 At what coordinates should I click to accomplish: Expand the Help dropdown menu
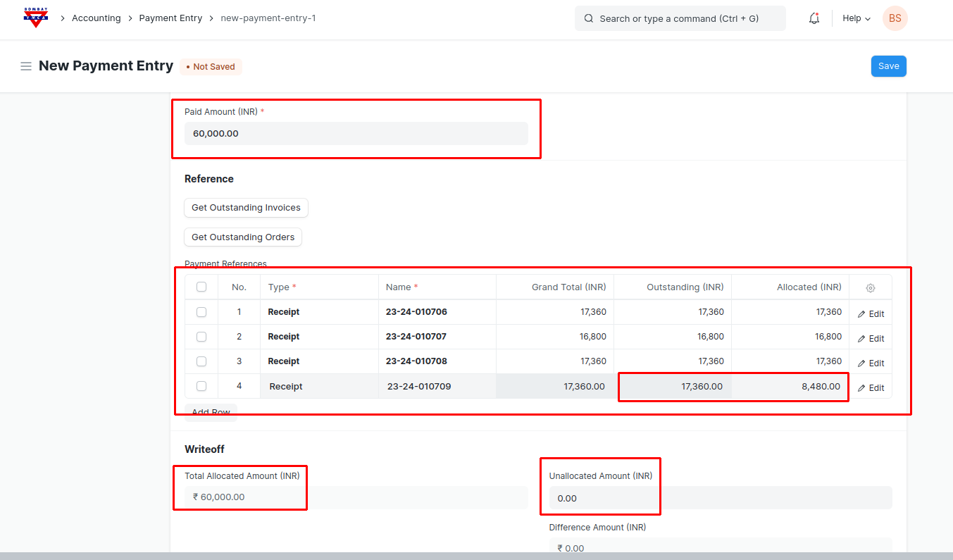tap(857, 18)
